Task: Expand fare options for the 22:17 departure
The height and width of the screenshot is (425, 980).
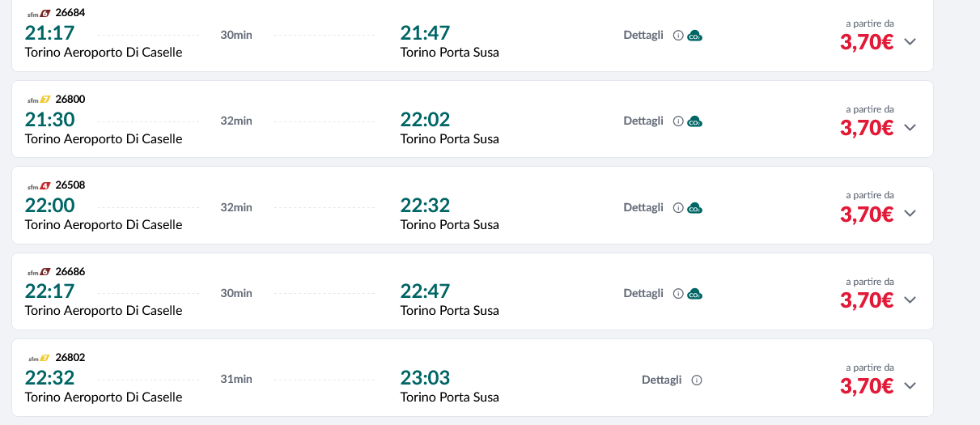Action: click(x=910, y=300)
